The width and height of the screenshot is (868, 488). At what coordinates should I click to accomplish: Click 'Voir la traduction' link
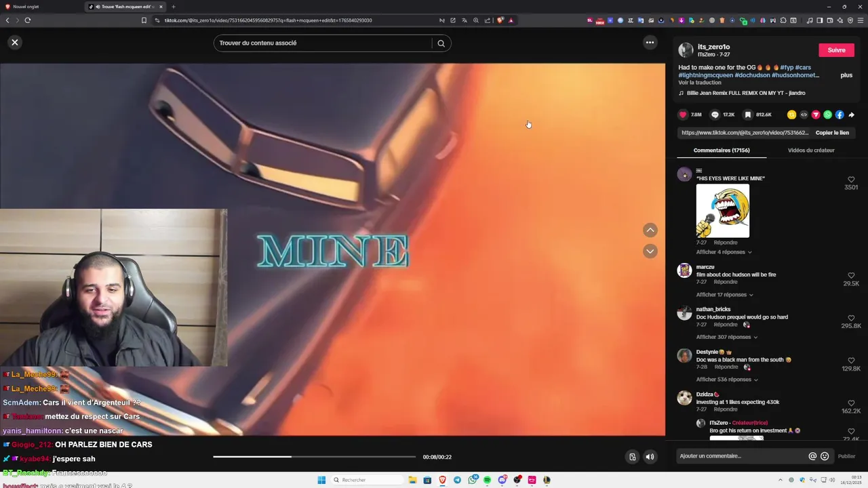[x=701, y=83]
